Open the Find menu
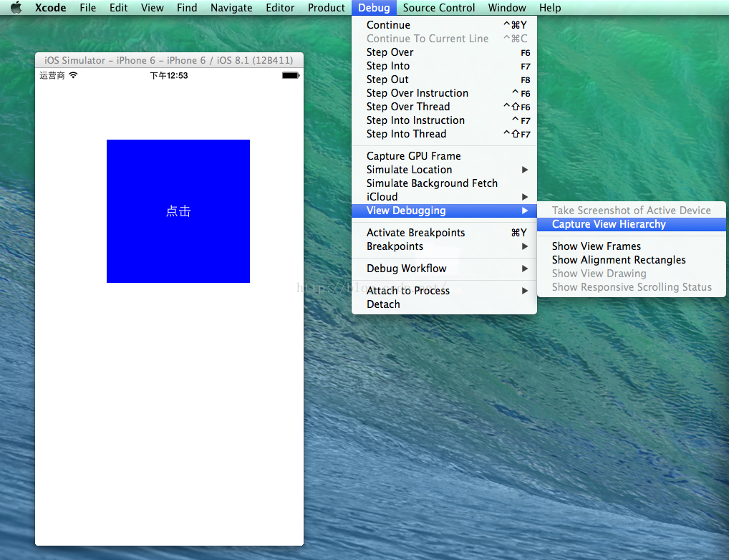The height and width of the screenshot is (560, 729). (x=187, y=7)
